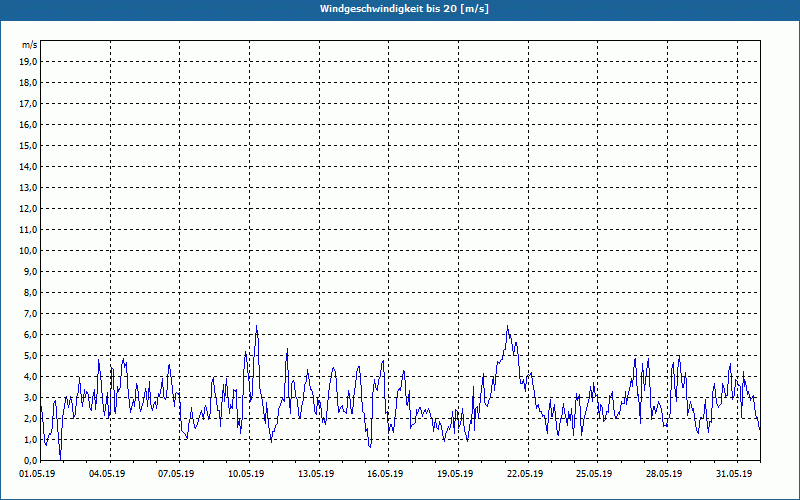This screenshot has width=800, height=500.
Task: Select the 13.05.19 date label
Action: [316, 473]
